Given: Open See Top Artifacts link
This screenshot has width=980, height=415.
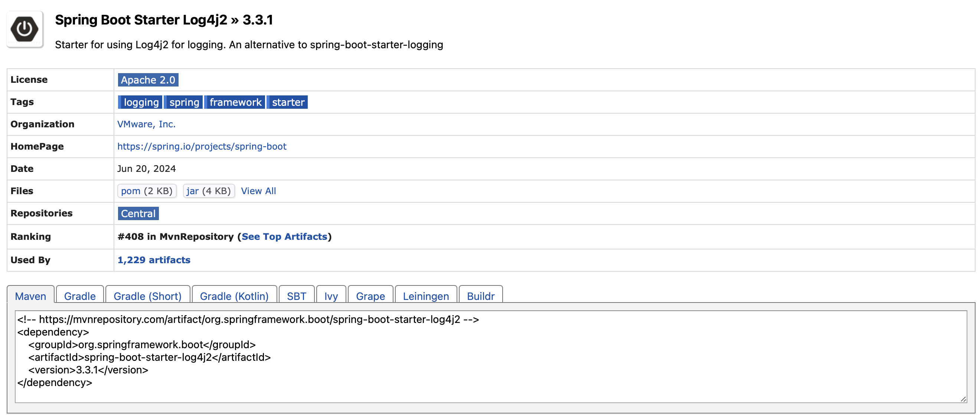Looking at the screenshot, I should tap(284, 236).
